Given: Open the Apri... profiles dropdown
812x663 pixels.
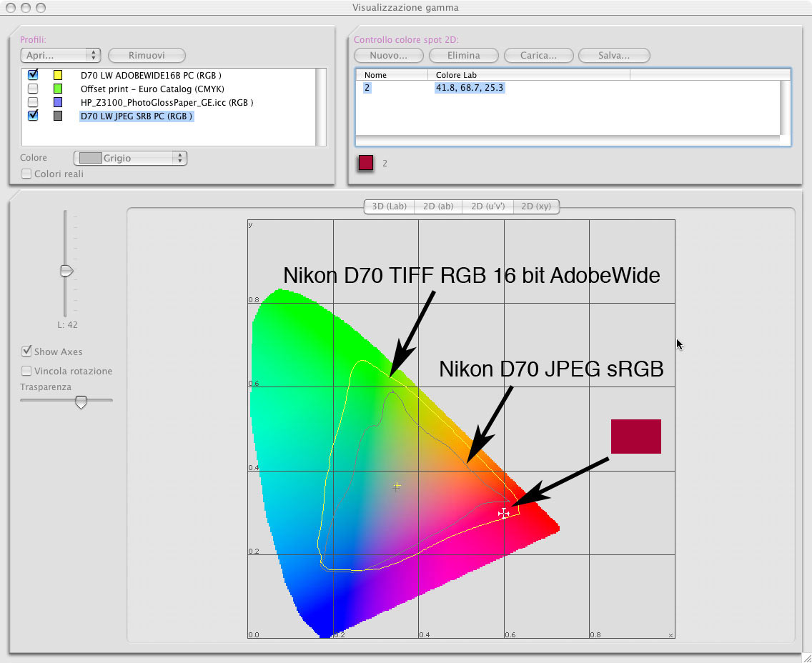Looking at the screenshot, I should pyautogui.click(x=60, y=55).
